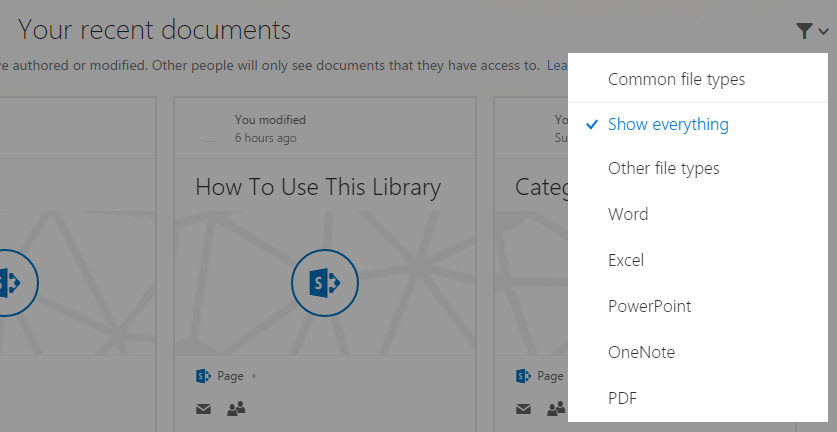837x432 pixels.
Task: Click Page icon on third card
Action: pos(523,376)
